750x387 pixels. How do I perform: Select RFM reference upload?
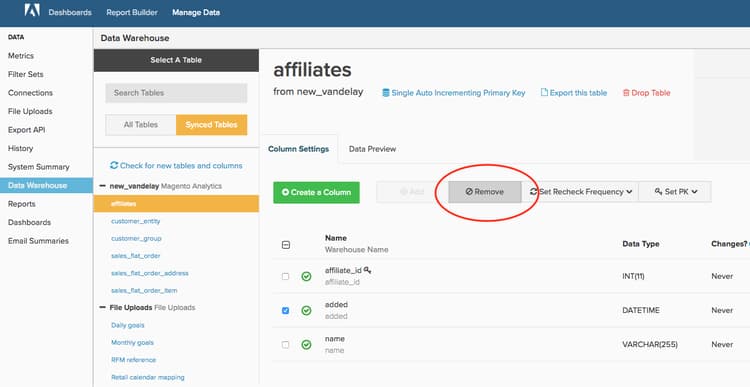(133, 359)
